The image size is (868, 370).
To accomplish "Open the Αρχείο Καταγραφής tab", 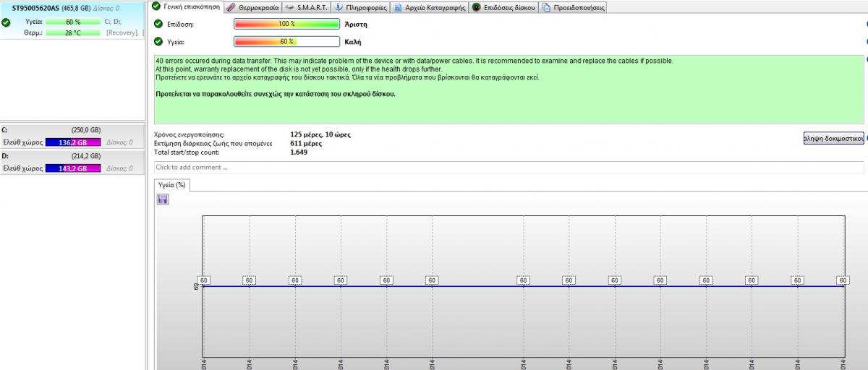I will click(430, 7).
